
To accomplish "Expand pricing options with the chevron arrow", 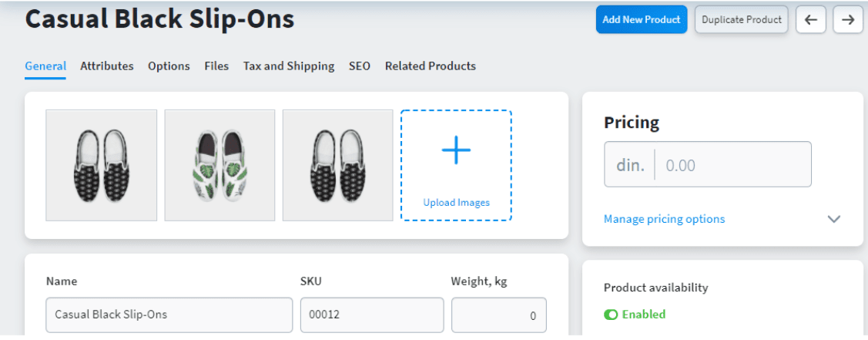I will click(x=833, y=219).
